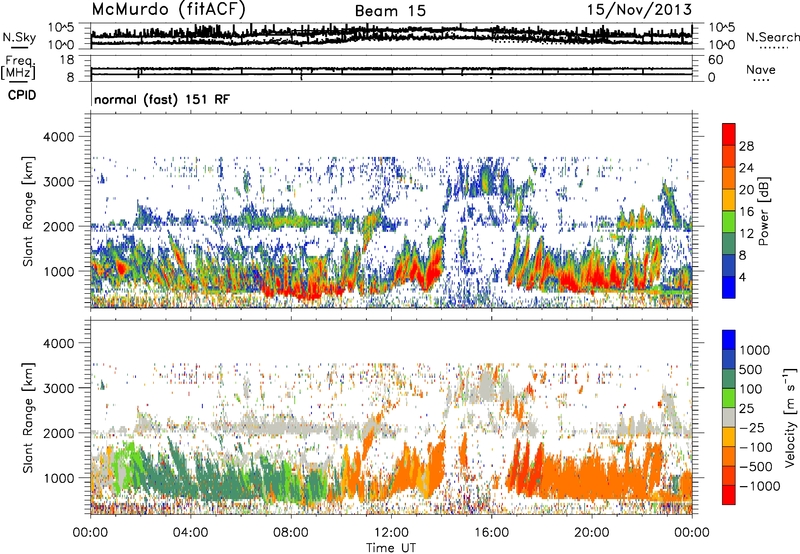
Task: Click the gray segment of Velocity colorbar
Action: [729, 418]
